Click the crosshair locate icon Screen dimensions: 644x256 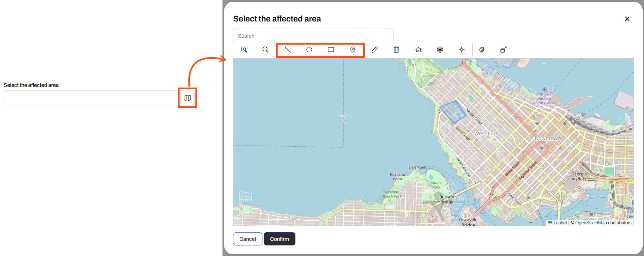click(x=461, y=50)
